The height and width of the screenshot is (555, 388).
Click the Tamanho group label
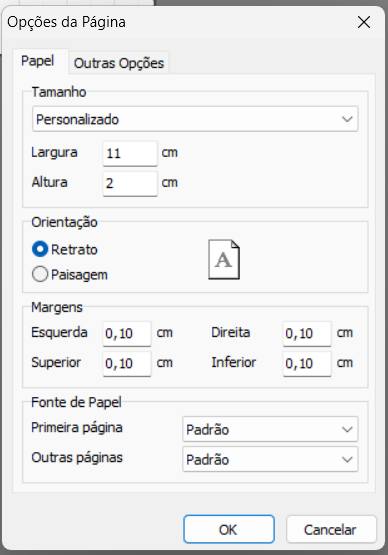59,92
